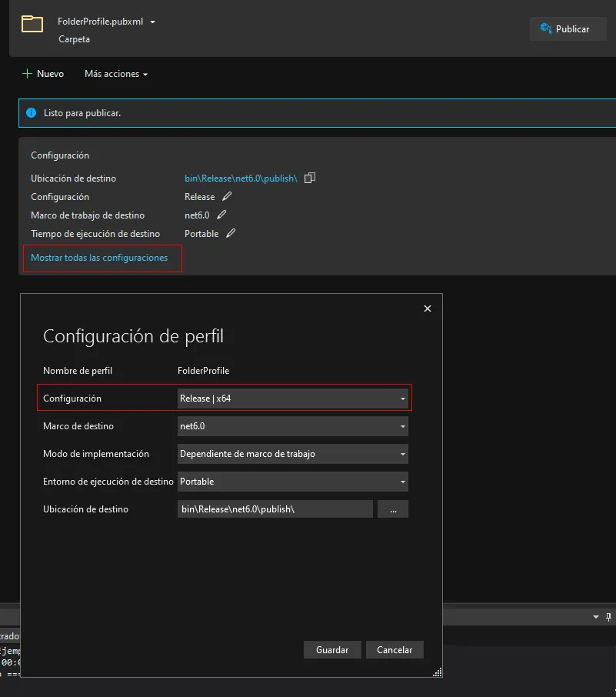Click the copy path icon next to bin\Release\net6.0\publish\
616x697 pixels.
coord(309,178)
